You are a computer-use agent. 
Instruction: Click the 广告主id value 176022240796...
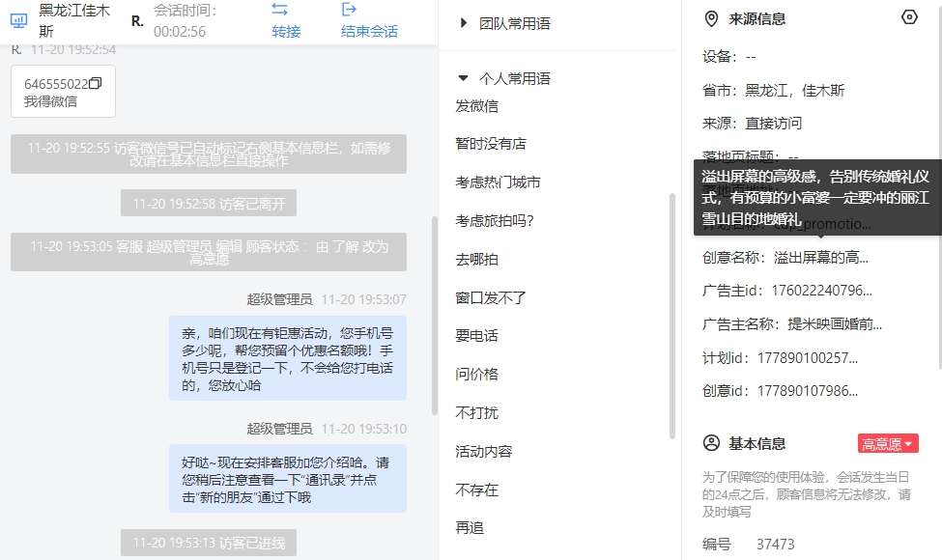coord(821,292)
